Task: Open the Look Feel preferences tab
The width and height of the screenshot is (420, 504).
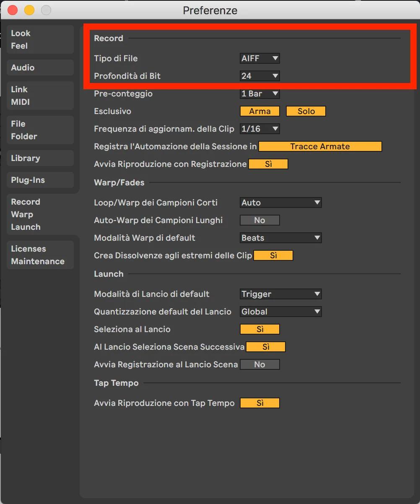Action: click(40, 39)
